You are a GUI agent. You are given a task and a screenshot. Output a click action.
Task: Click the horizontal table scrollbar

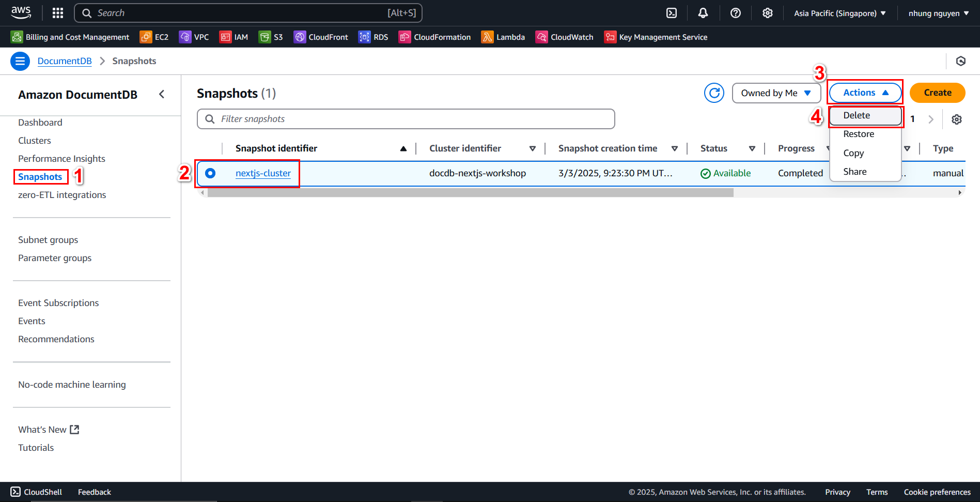click(470, 193)
